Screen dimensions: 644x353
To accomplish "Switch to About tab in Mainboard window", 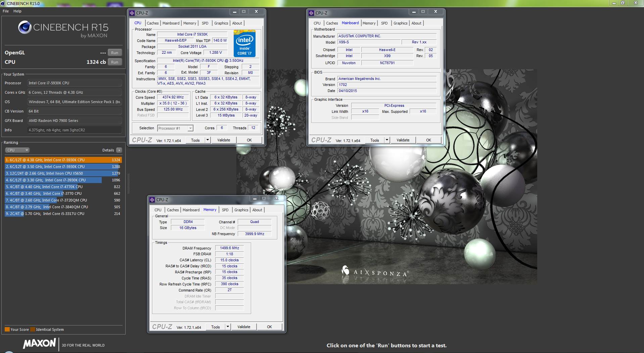I will [x=416, y=23].
